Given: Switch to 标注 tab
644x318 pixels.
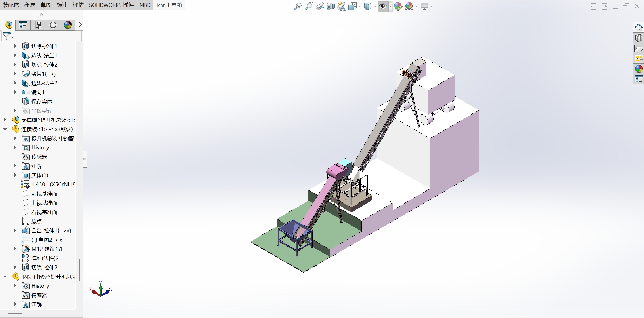Looking at the screenshot, I should (62, 5).
